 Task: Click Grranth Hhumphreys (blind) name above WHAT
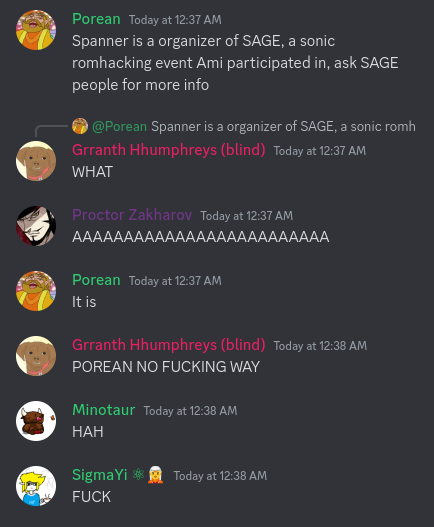(169, 150)
